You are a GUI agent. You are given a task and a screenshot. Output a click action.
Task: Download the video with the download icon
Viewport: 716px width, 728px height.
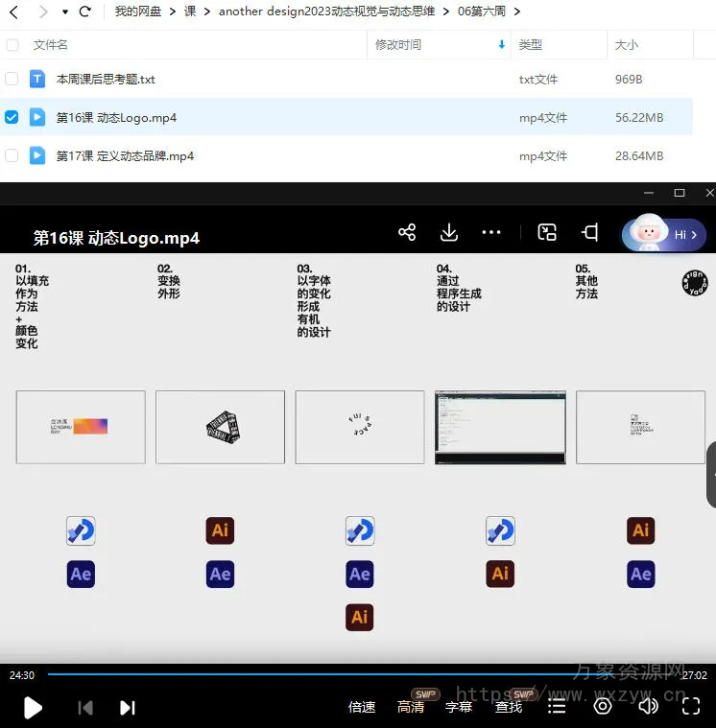448,232
